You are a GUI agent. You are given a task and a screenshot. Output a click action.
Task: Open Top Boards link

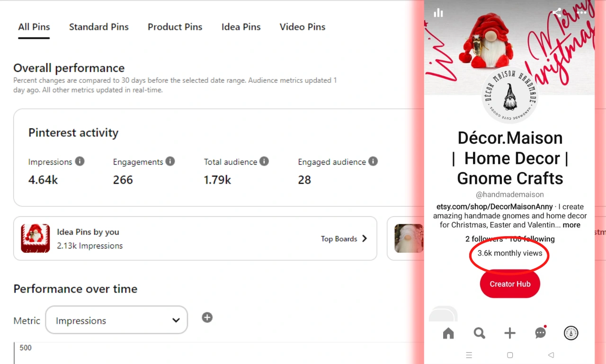(339, 239)
